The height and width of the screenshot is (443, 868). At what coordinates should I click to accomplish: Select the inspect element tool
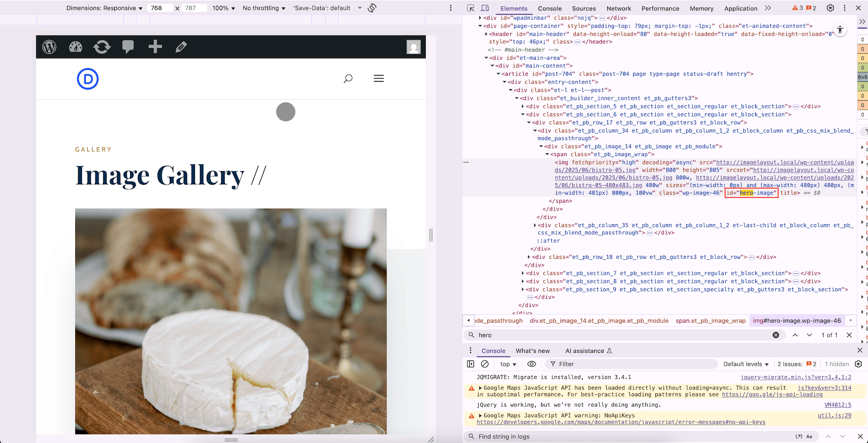pos(471,8)
